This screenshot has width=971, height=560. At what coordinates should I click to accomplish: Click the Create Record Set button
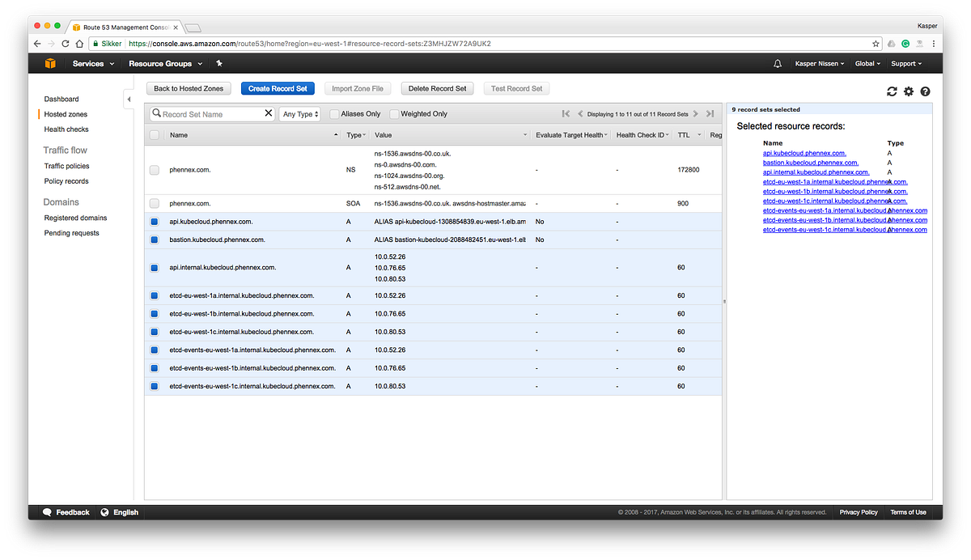(x=278, y=88)
